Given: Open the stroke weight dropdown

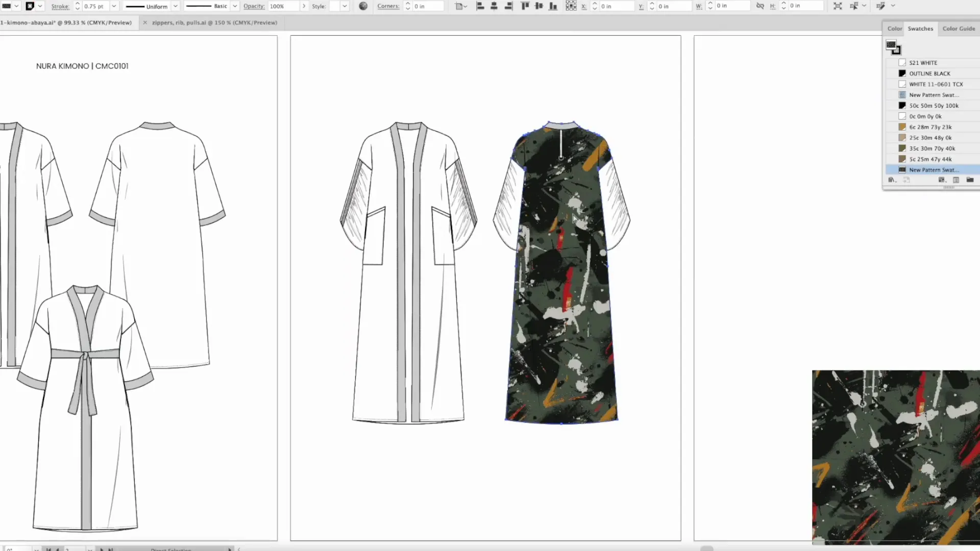Looking at the screenshot, I should tap(114, 6).
